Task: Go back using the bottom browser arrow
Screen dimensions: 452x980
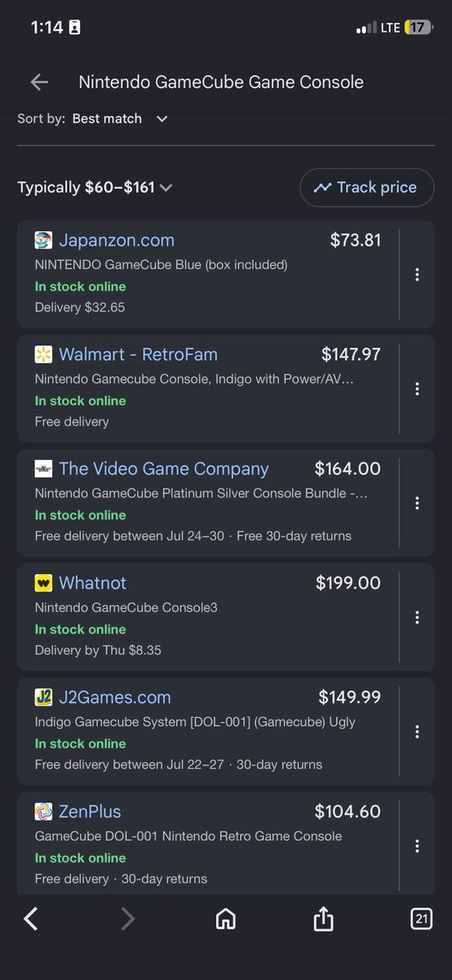Action: [x=31, y=920]
